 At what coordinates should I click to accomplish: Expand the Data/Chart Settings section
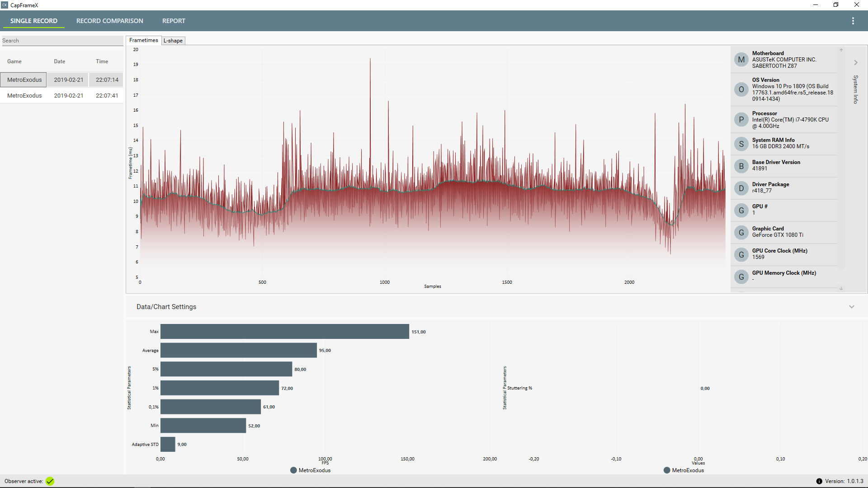851,307
